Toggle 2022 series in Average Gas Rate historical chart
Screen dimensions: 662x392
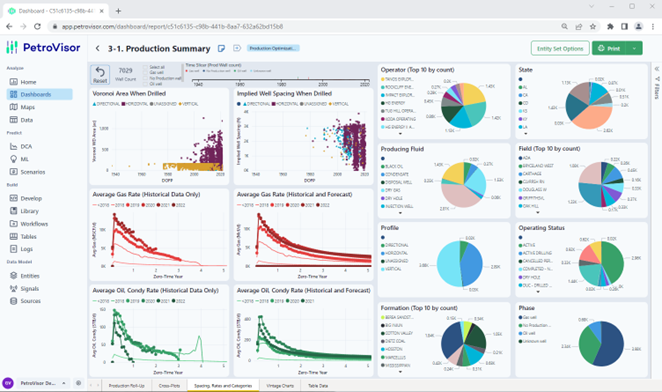(179, 205)
